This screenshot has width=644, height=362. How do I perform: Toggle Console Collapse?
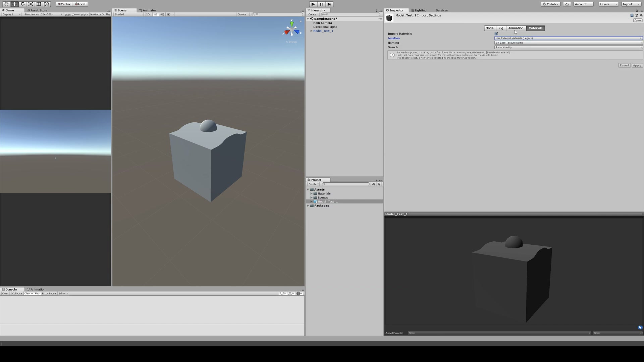click(17, 294)
